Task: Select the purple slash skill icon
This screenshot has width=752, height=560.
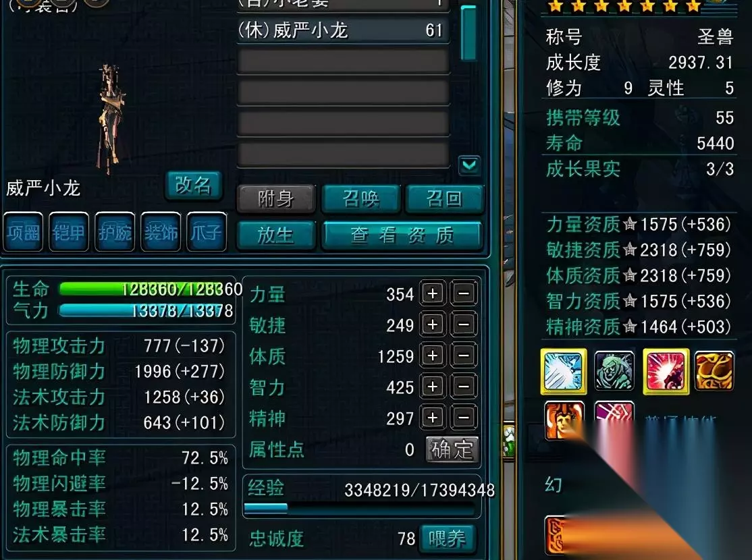Action: point(614,414)
